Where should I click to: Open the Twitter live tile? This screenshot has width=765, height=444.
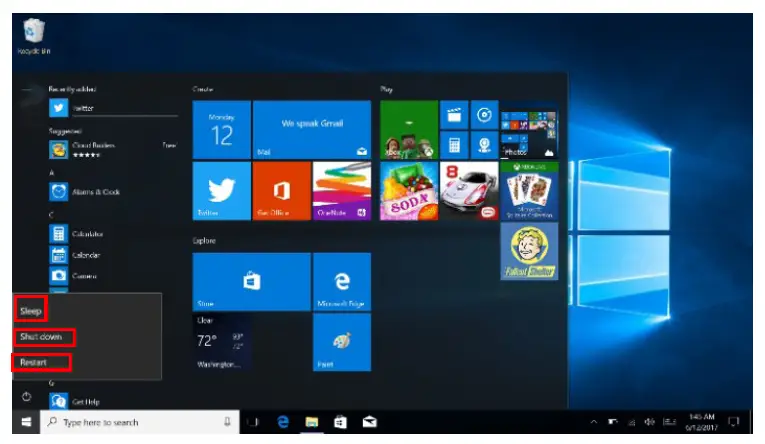pyautogui.click(x=221, y=191)
